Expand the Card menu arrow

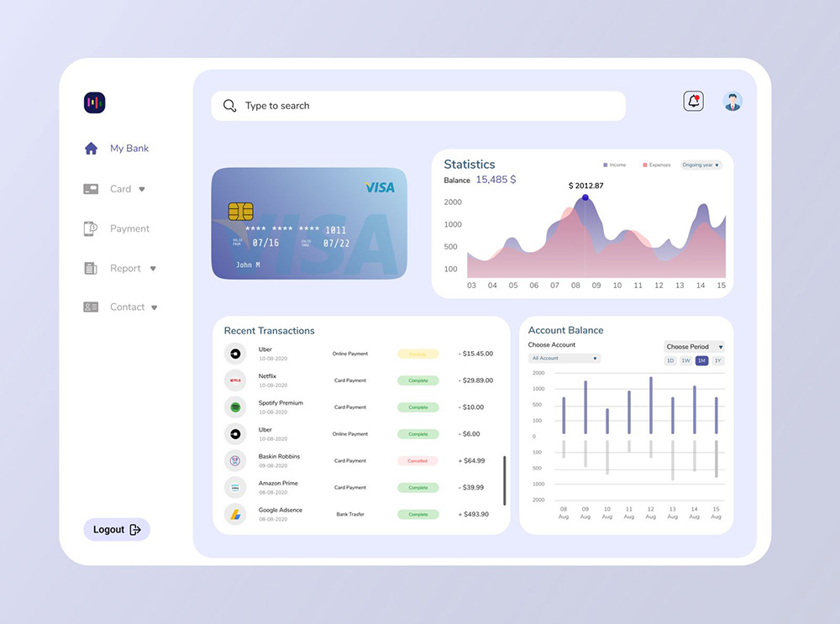click(x=142, y=189)
